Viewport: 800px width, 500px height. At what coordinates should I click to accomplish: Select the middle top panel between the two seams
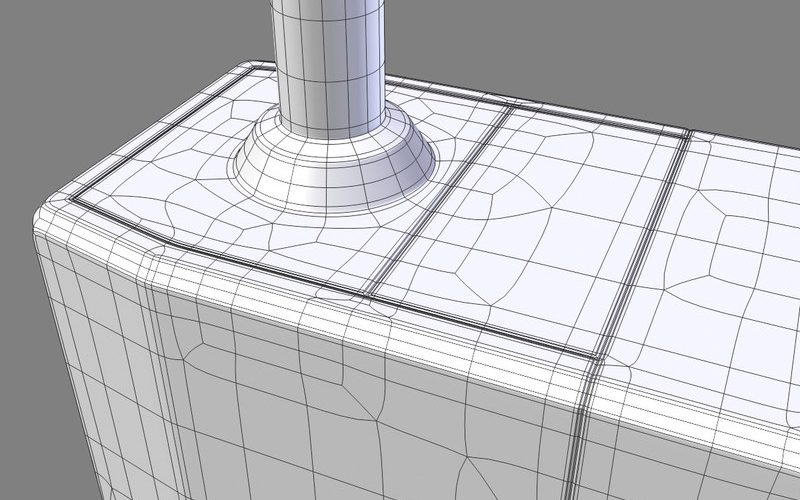click(x=540, y=220)
